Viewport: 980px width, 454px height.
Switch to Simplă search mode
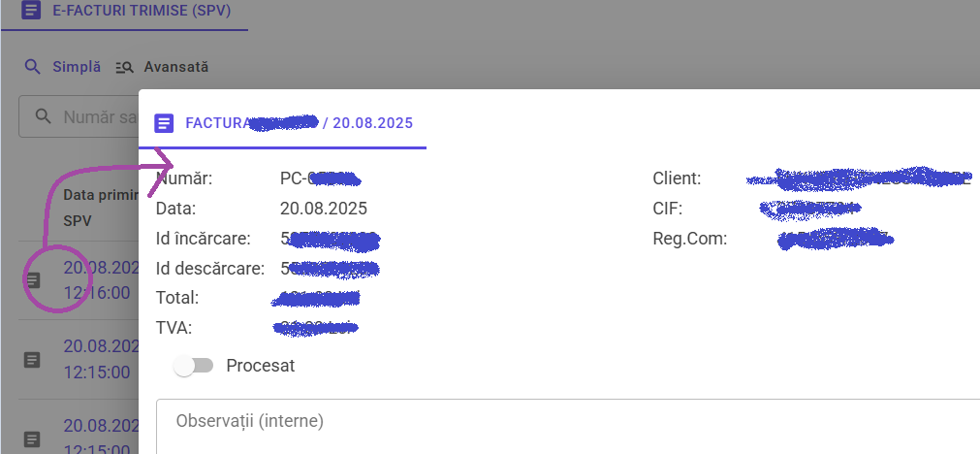point(62,67)
